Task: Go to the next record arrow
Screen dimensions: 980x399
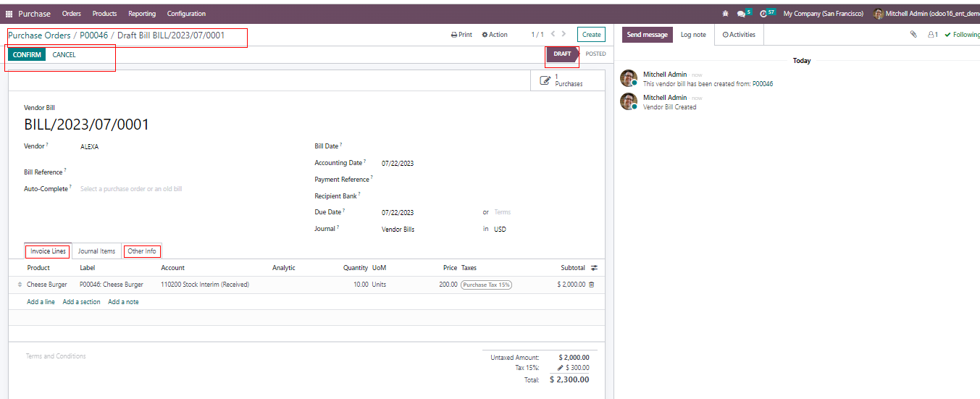Action: [x=564, y=34]
